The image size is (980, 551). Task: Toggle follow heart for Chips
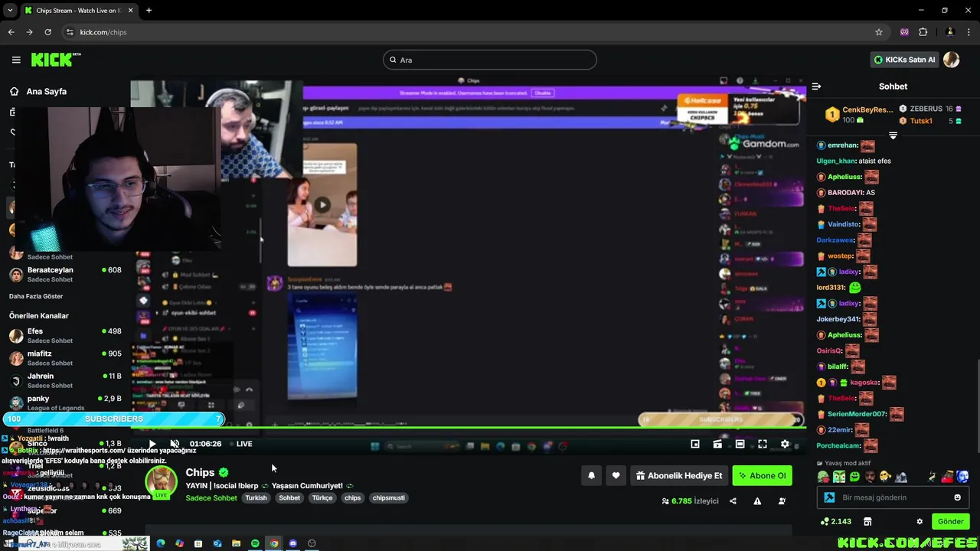pyautogui.click(x=616, y=476)
